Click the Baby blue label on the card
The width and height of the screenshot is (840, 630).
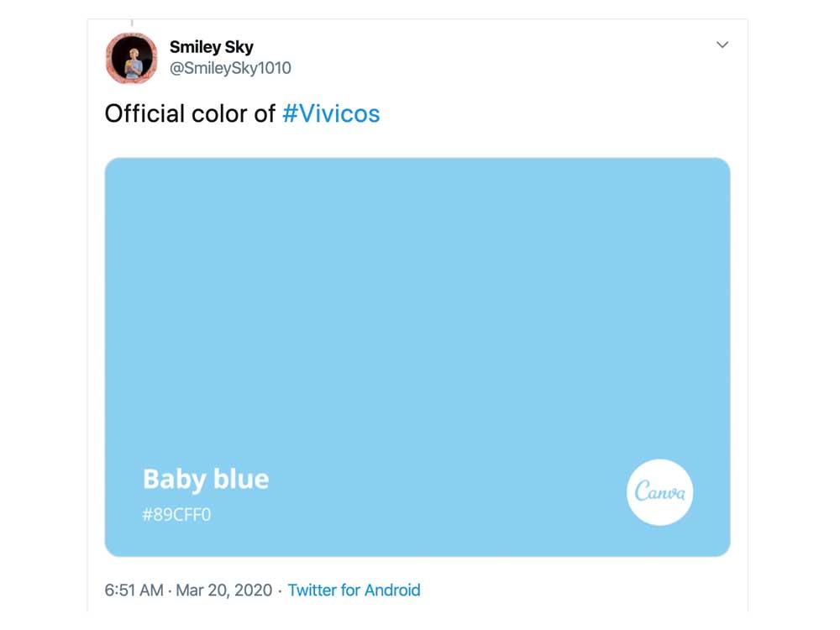tap(204, 478)
